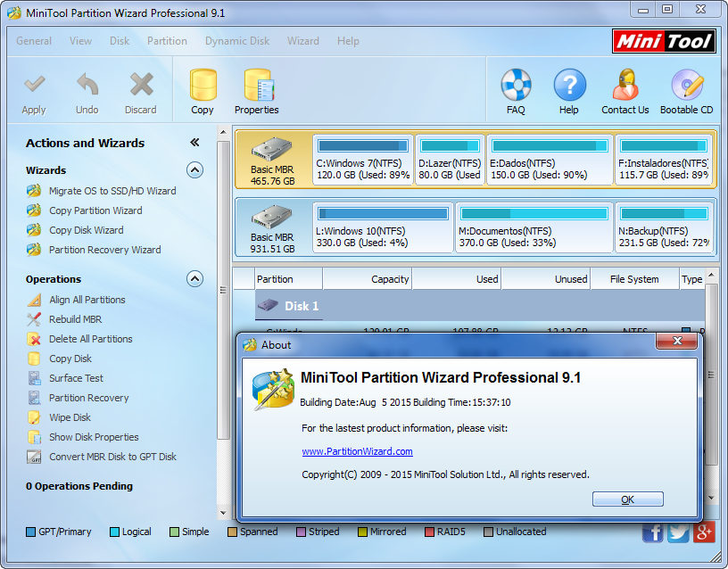Screen dimensions: 728x569
Task: Open the Twitter social icon
Action: (x=678, y=532)
